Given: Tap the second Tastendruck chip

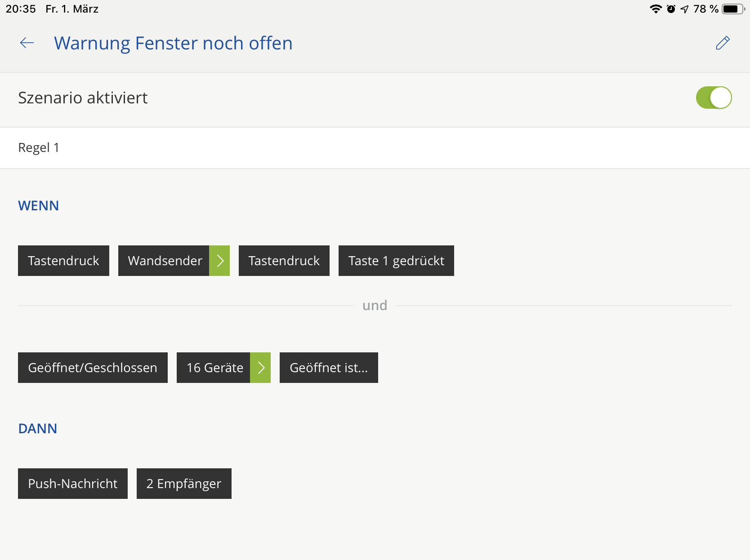Looking at the screenshot, I should pos(284,261).
